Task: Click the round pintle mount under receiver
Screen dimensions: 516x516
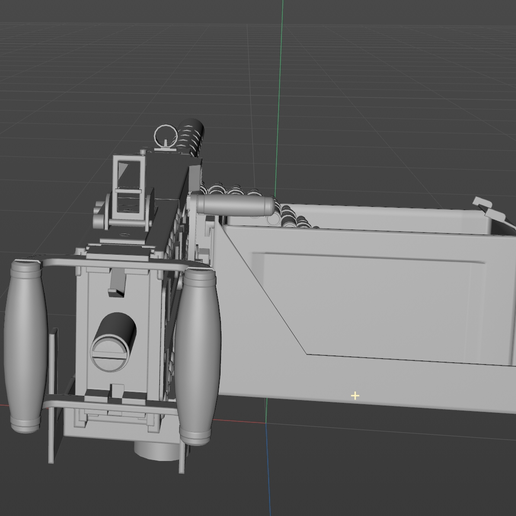Action: [x=157, y=452]
